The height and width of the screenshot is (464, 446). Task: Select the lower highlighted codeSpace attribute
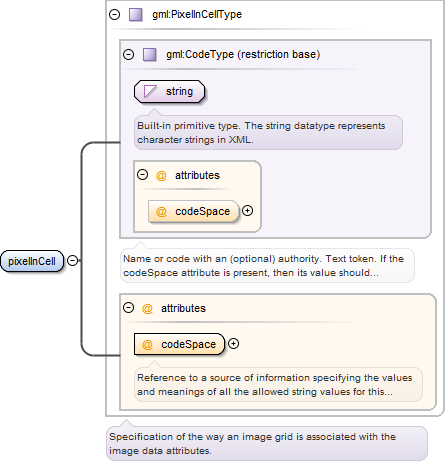click(x=180, y=344)
